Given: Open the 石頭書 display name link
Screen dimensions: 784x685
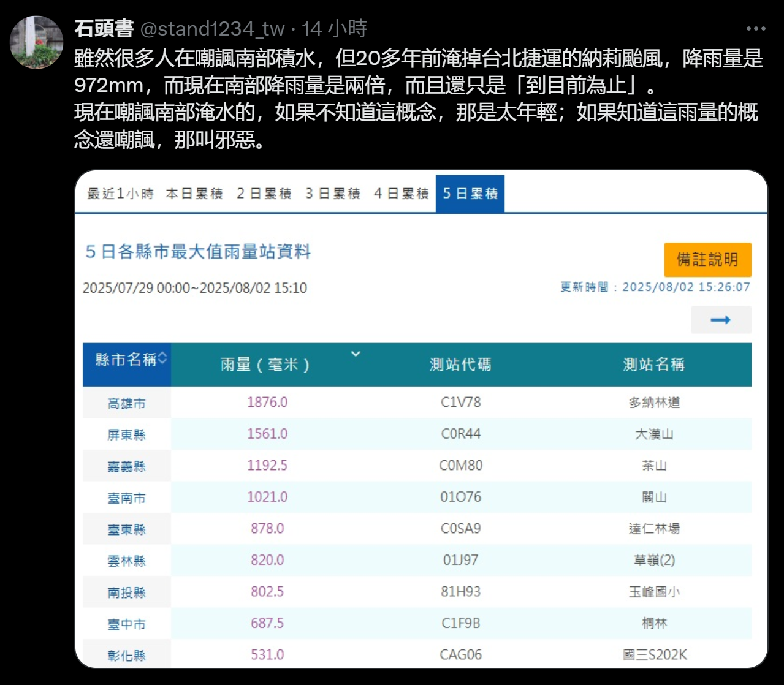Looking at the screenshot, I should pyautogui.click(x=104, y=29).
